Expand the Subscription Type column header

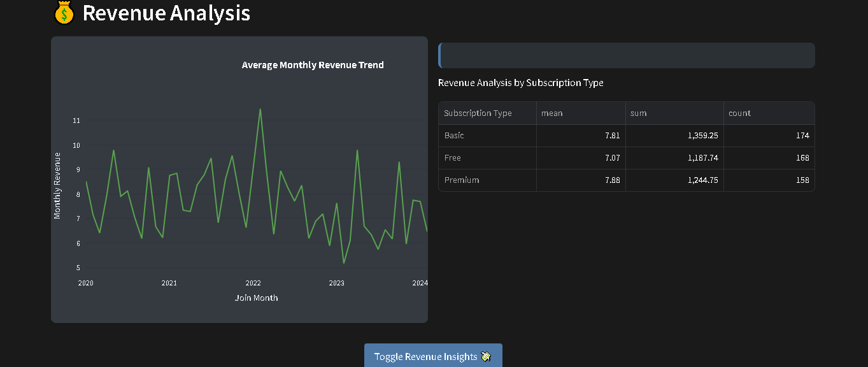point(478,113)
